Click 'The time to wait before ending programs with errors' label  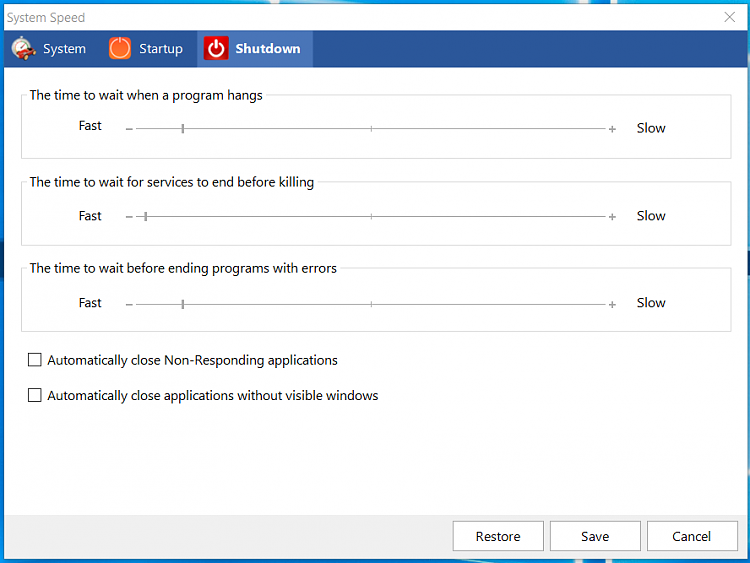click(183, 268)
